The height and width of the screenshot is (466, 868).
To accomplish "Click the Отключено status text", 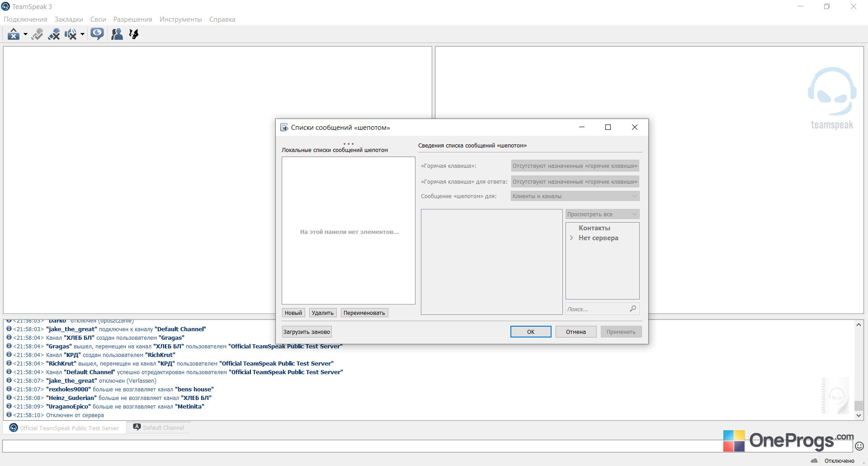I will (x=839, y=461).
